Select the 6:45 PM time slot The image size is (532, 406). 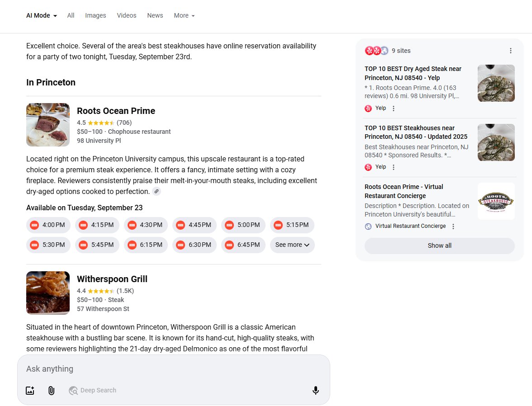[x=243, y=245]
